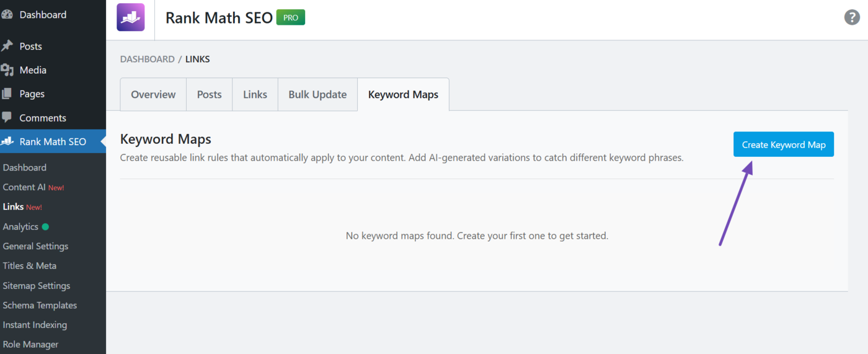Screen dimensions: 868x354
Task: Open Schema Templates submenu item
Action: coord(40,305)
